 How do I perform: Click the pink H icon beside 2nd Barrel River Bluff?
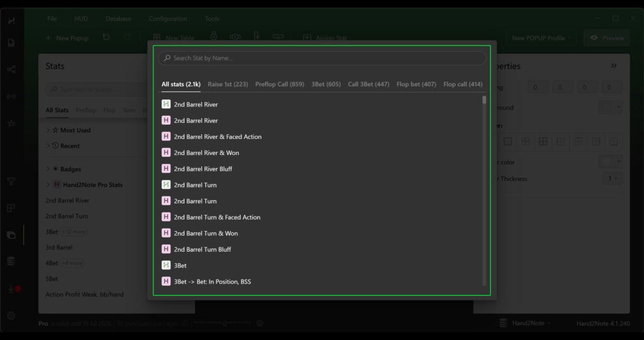(166, 169)
